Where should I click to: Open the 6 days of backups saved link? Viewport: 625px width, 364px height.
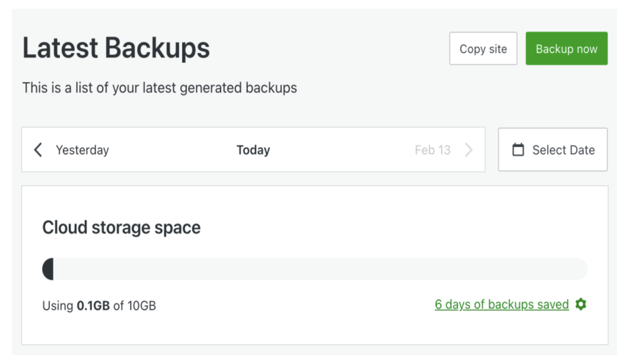[x=501, y=304]
